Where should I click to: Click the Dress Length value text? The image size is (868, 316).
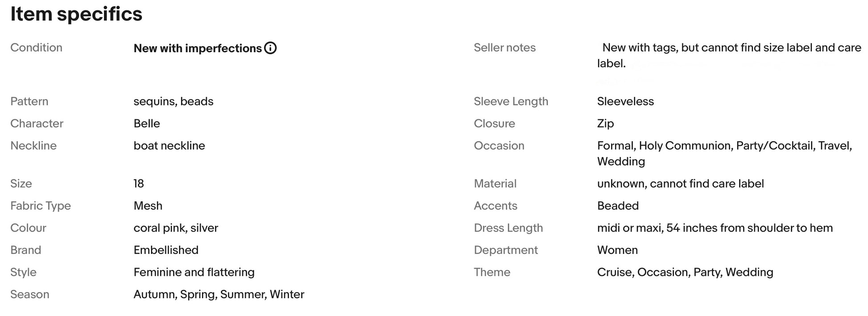click(715, 228)
